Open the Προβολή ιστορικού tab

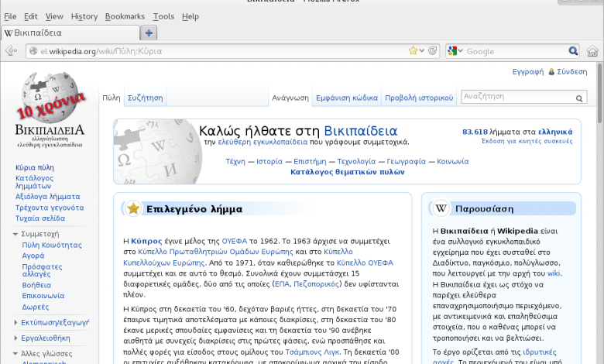[419, 98]
